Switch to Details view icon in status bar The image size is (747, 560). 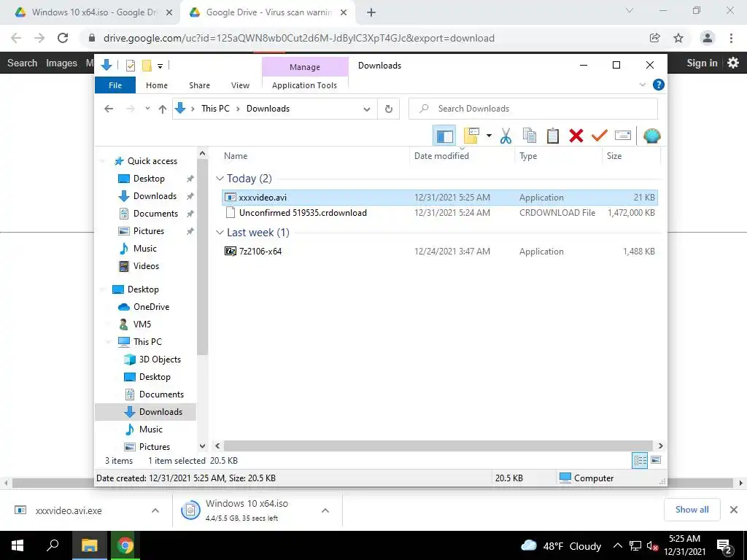[640, 461]
